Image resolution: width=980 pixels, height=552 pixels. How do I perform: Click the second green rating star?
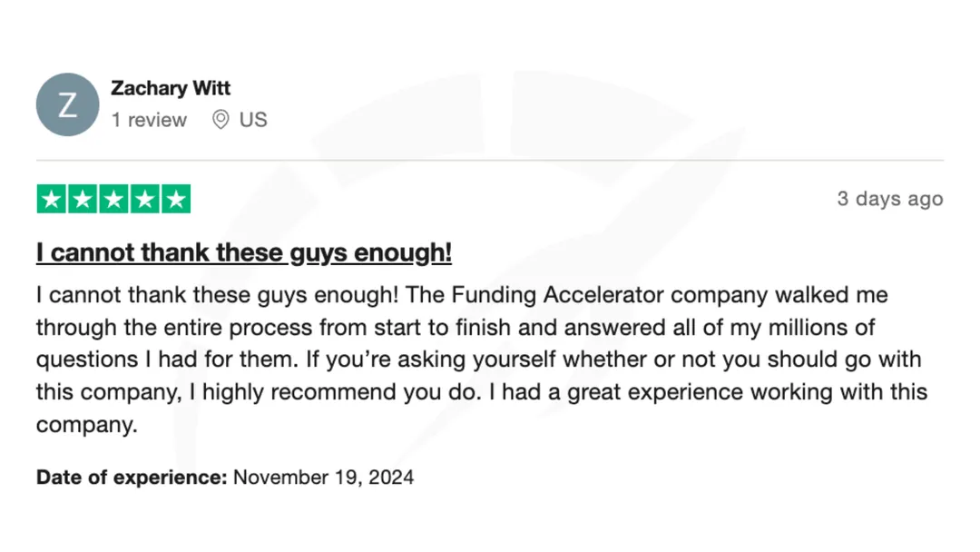click(x=83, y=200)
